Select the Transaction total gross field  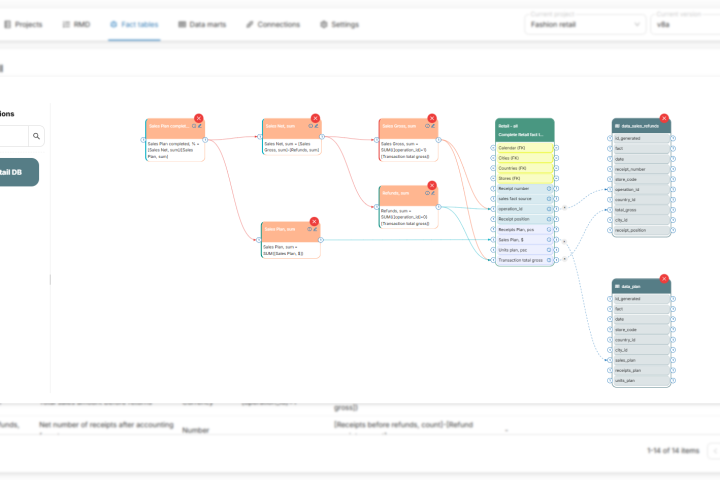tap(523, 260)
